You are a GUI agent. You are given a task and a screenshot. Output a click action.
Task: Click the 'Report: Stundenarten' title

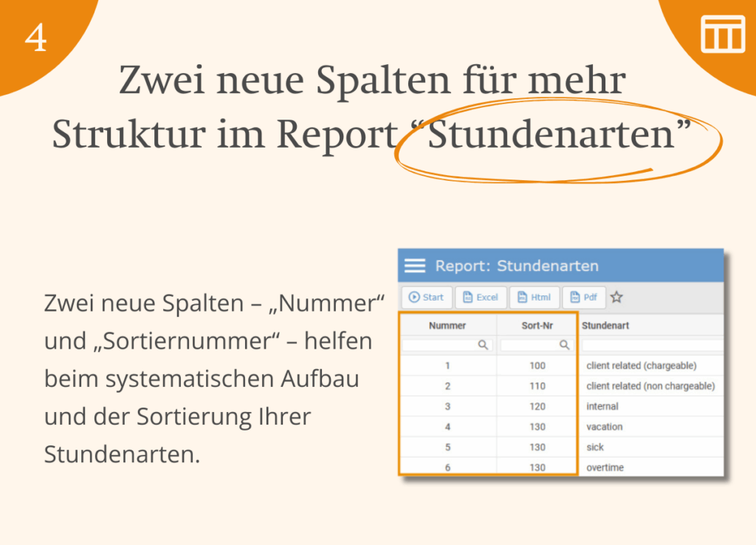517,266
